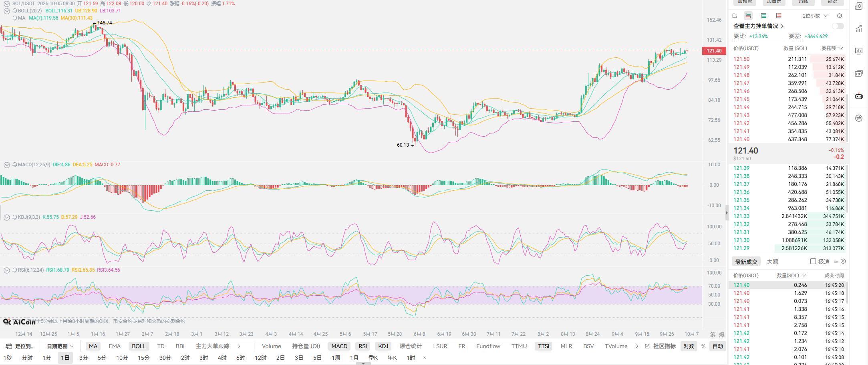Click the MACD indicator alert bell

pos(14,165)
